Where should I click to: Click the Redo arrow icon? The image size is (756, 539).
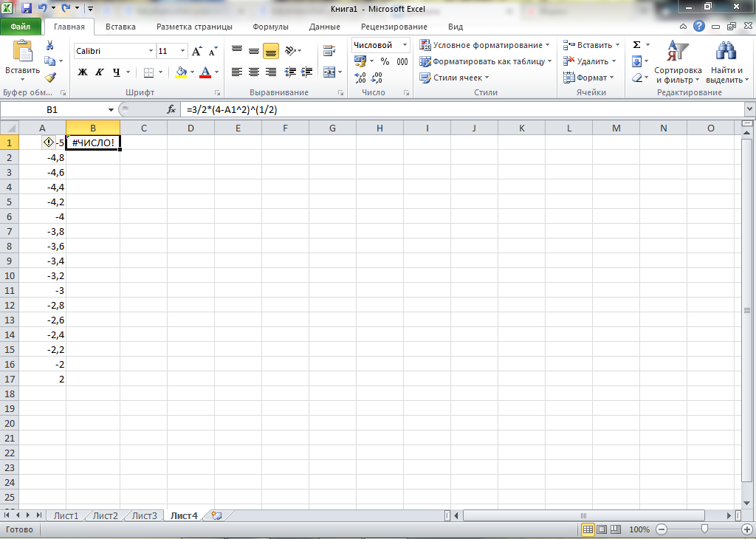(66, 8)
